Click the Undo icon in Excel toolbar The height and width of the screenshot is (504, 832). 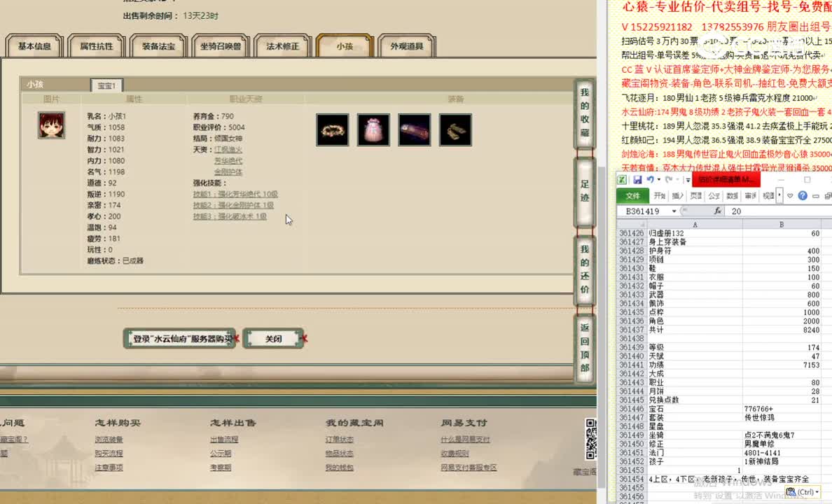tap(651, 180)
